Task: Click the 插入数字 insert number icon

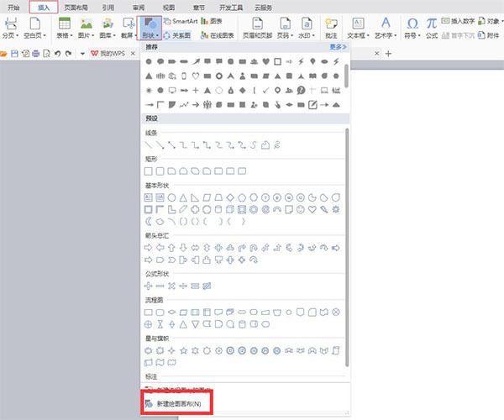Action: tap(458, 21)
